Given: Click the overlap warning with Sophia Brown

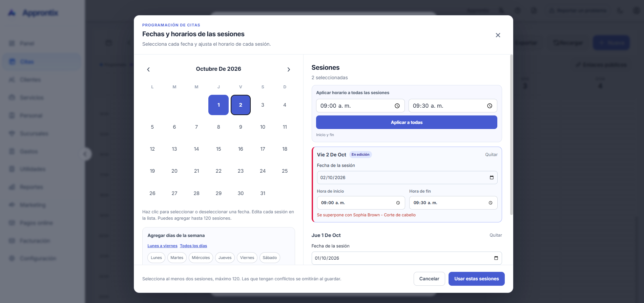Looking at the screenshot, I should (366, 215).
